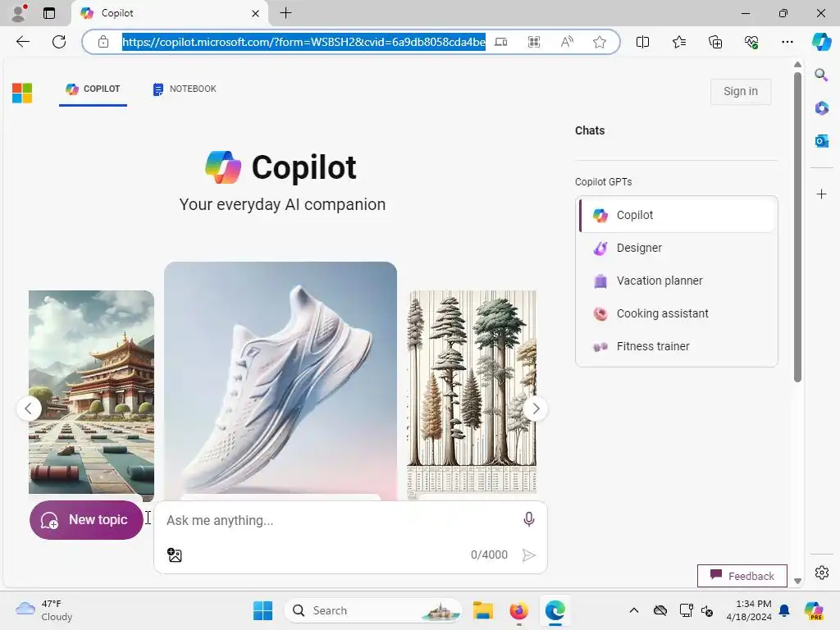Open the QR code icon in the address bar
Image resolution: width=840 pixels, height=630 pixels.
coord(534,42)
